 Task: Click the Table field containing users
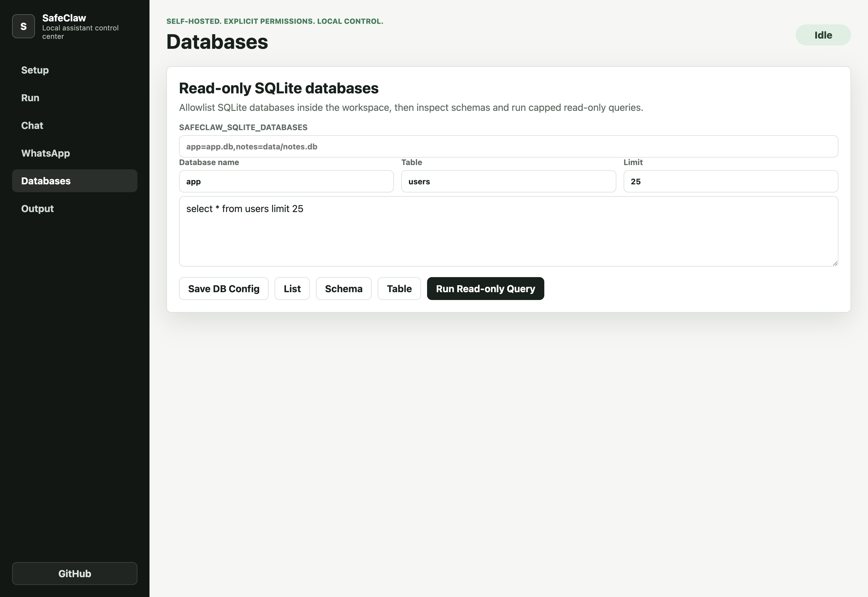508,181
